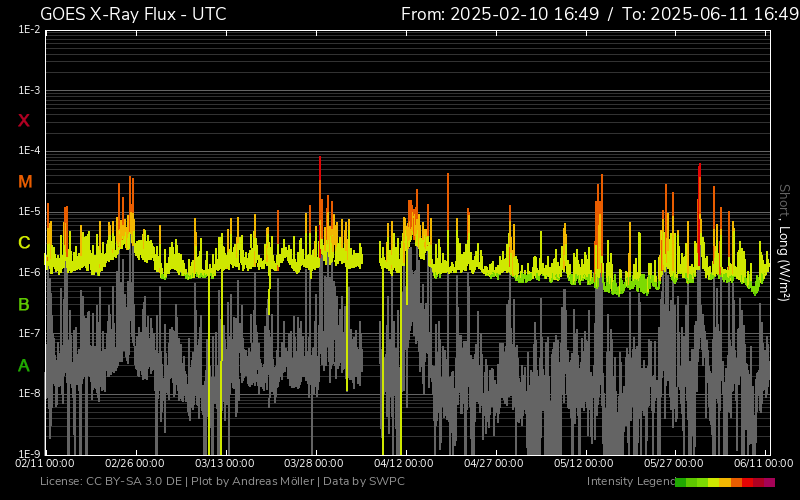
Task: Click the '1E-8' y-axis label
Action: click(30, 393)
